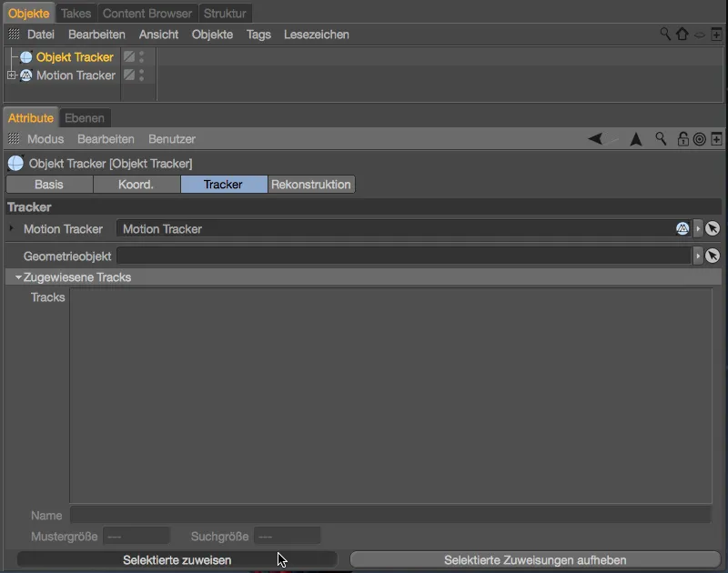
Task: Select the Basis attribute tab
Action: (x=49, y=185)
